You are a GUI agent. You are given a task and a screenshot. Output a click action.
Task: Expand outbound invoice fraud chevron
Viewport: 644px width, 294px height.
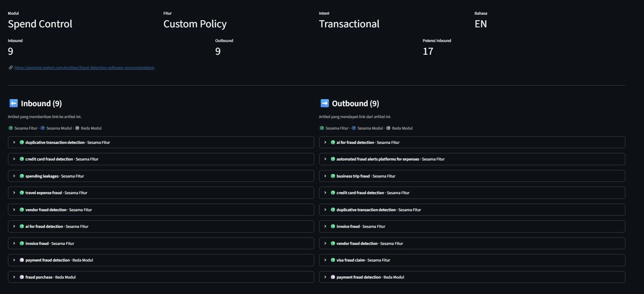click(x=325, y=226)
